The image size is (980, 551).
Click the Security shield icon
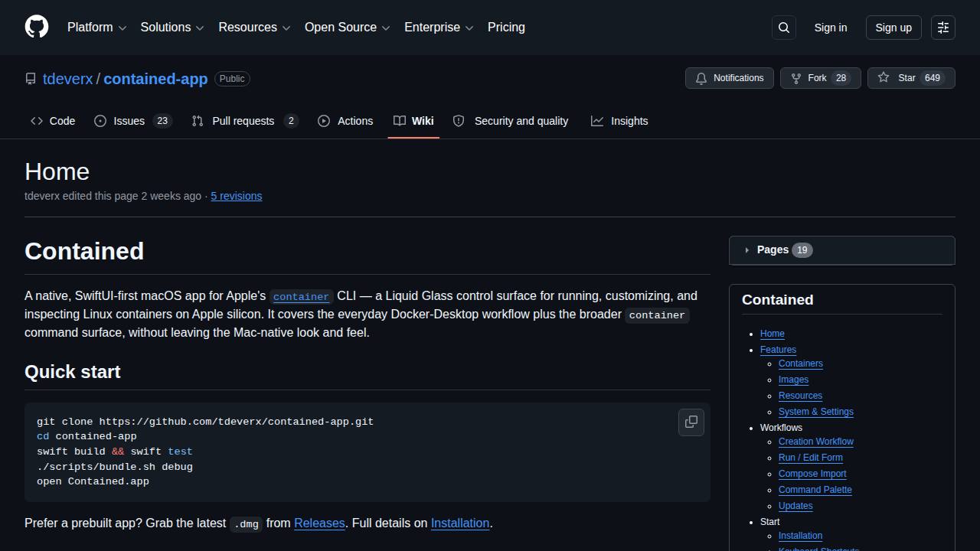(x=459, y=121)
